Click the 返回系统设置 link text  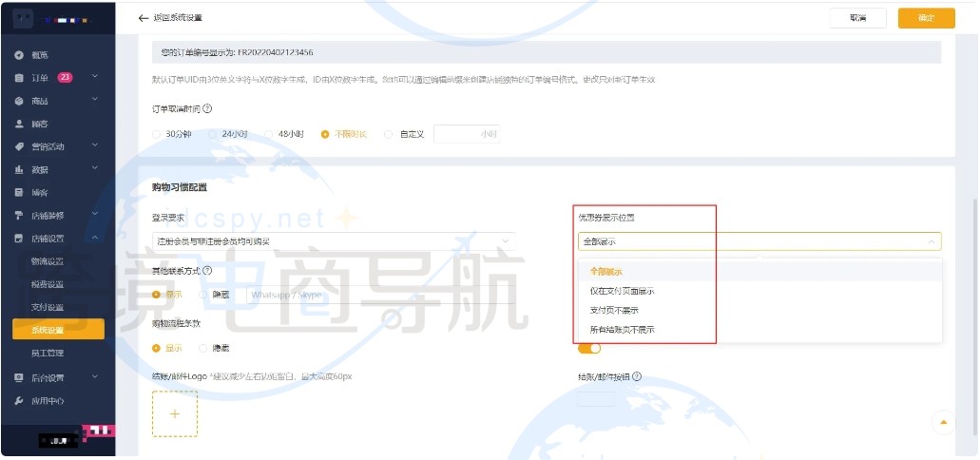click(x=178, y=18)
